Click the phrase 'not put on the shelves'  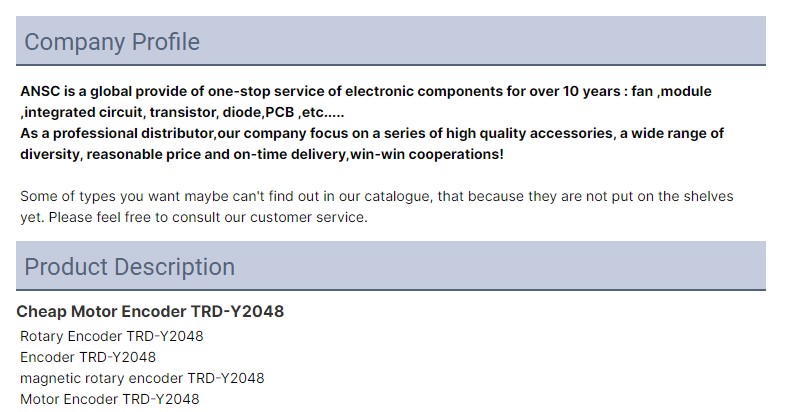[x=660, y=196]
